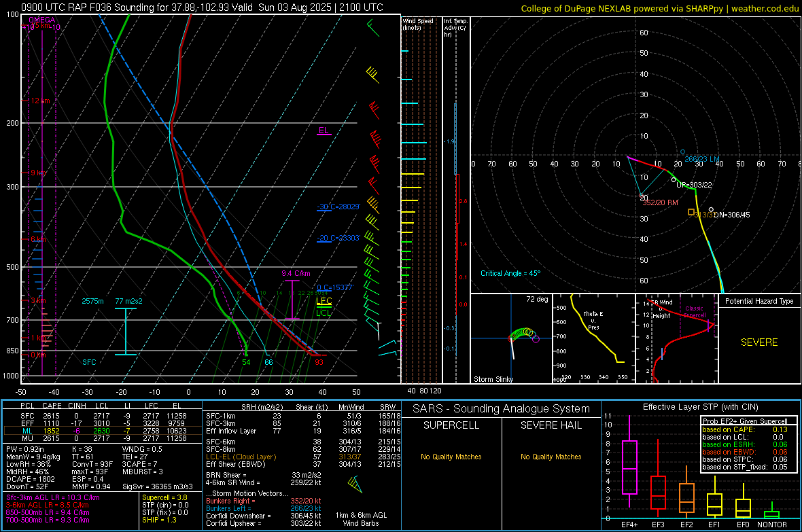Viewport: 802px width, 532px height.
Task: Click the MBURST = 3 value
Action: [x=142, y=472]
